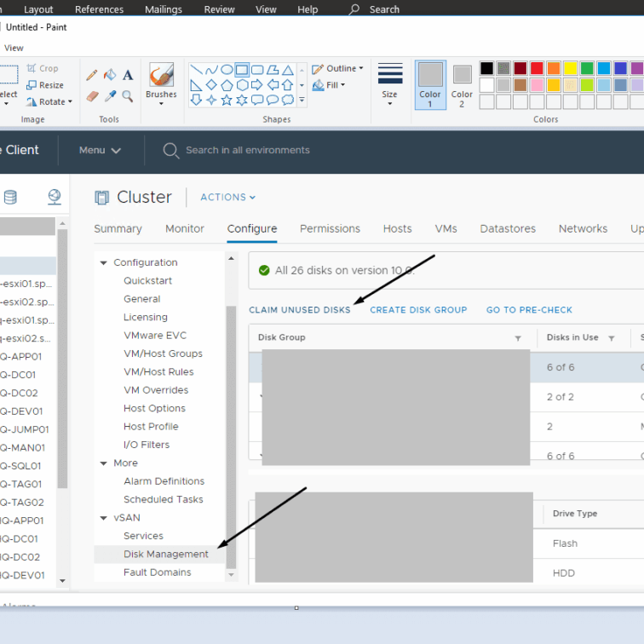Choose the Hexagon shape

(x=242, y=85)
